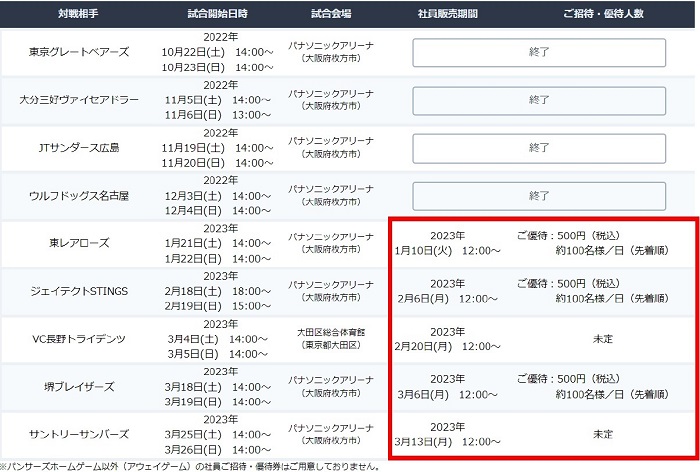700x472 pixels.
Task: Click the 3月4日(土) 14:00～ match date
Action: [x=217, y=339]
